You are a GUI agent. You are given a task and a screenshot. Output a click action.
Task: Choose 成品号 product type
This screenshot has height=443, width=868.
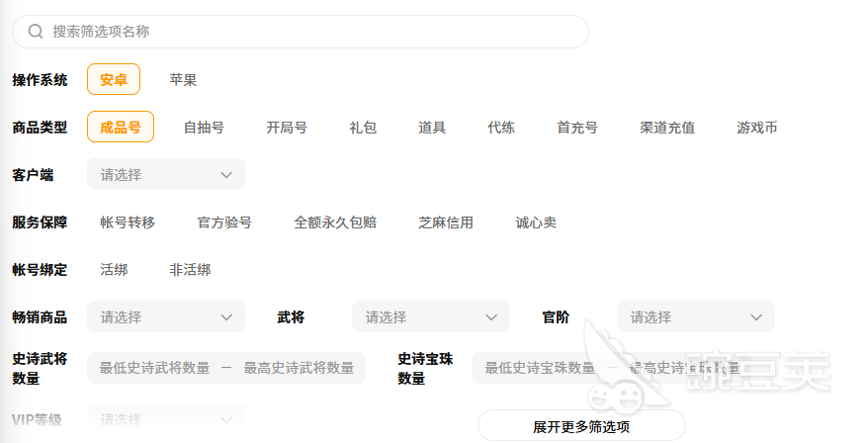click(121, 127)
